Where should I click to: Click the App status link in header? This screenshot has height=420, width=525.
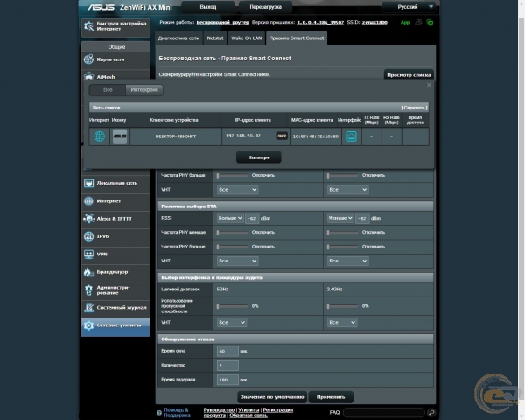tap(405, 23)
